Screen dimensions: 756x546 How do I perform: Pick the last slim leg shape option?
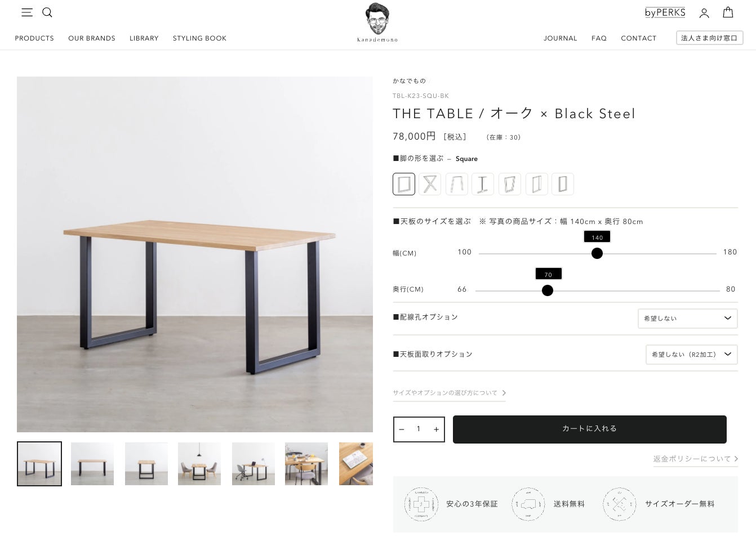[563, 184]
